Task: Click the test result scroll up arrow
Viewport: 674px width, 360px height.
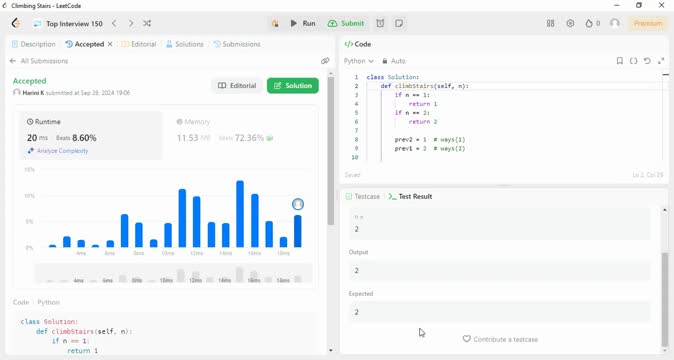Action: pyautogui.click(x=665, y=210)
